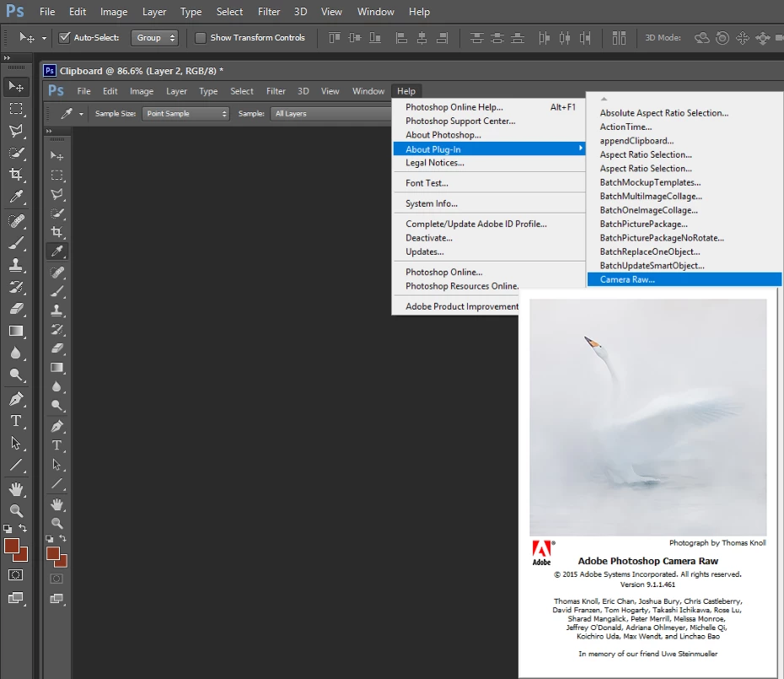Choose Quick Selection tool in the outermost Tools panel
This screenshot has height=679, width=784.
point(16,153)
